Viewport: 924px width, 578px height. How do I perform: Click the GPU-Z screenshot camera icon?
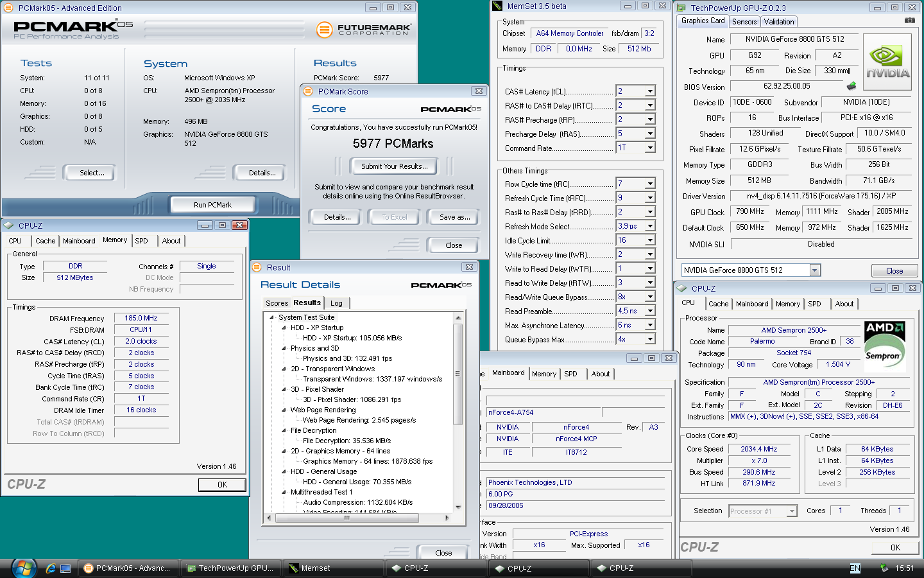click(x=910, y=21)
